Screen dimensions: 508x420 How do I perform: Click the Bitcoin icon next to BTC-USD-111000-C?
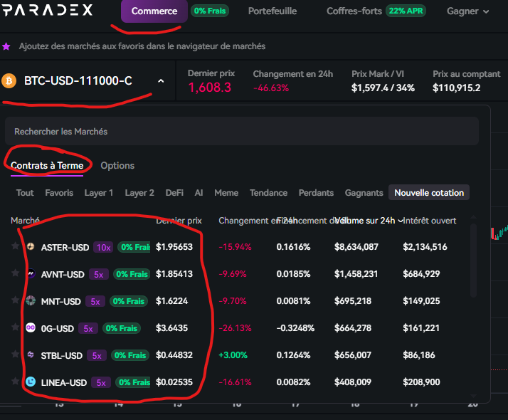point(9,80)
